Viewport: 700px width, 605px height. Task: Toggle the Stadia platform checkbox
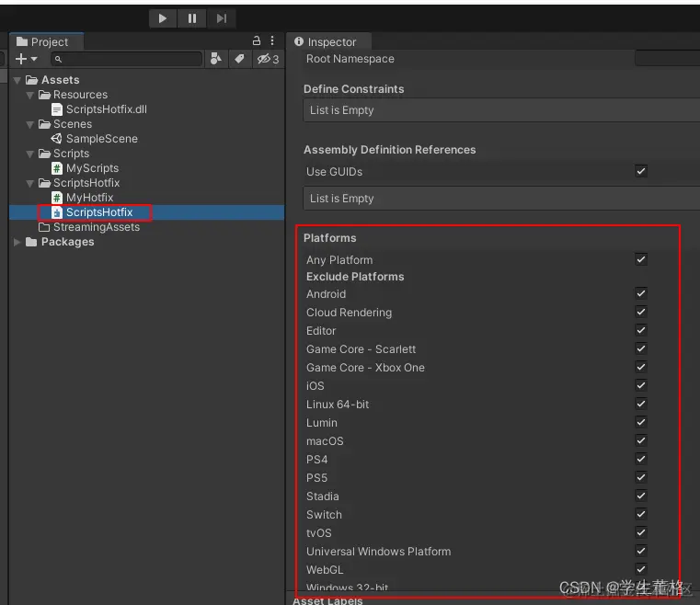click(x=641, y=496)
